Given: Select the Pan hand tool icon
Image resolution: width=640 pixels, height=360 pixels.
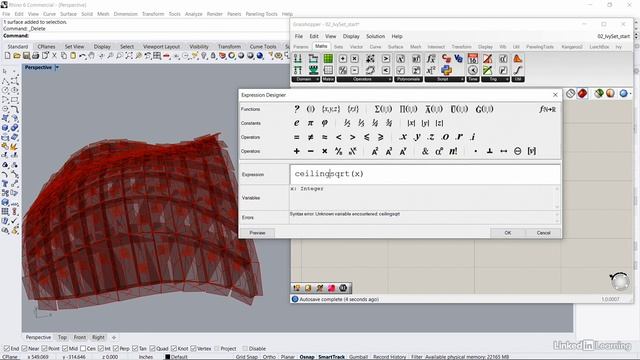Looking at the screenshot, I should point(91,56).
